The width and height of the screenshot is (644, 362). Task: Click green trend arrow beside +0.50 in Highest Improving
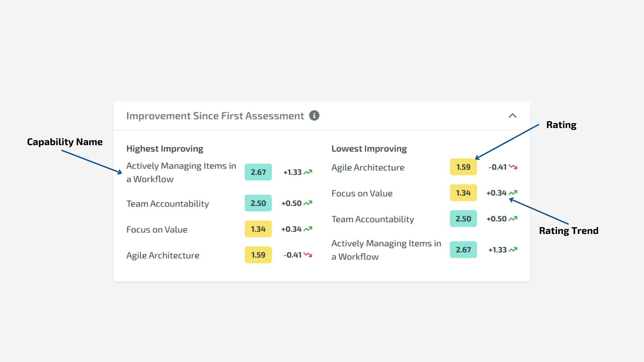click(x=308, y=203)
